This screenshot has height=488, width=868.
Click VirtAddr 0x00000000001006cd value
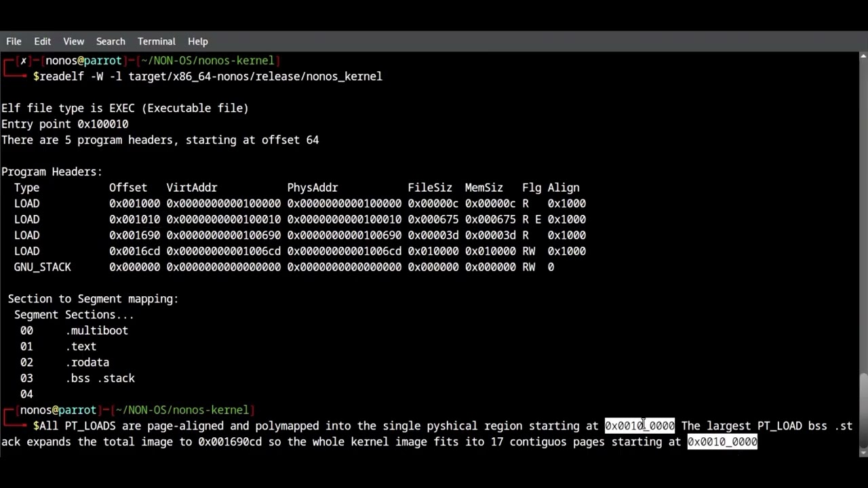point(224,251)
